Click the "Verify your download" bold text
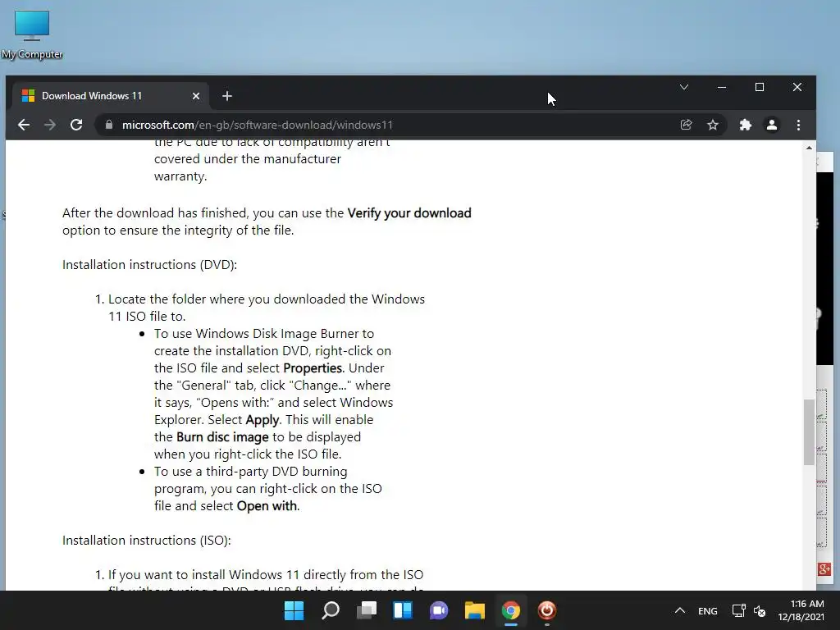 pyautogui.click(x=409, y=212)
